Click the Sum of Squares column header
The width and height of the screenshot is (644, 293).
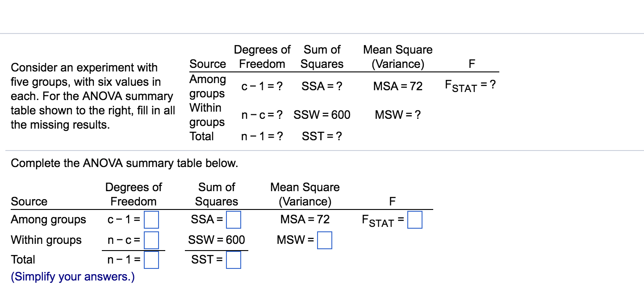tap(217, 194)
